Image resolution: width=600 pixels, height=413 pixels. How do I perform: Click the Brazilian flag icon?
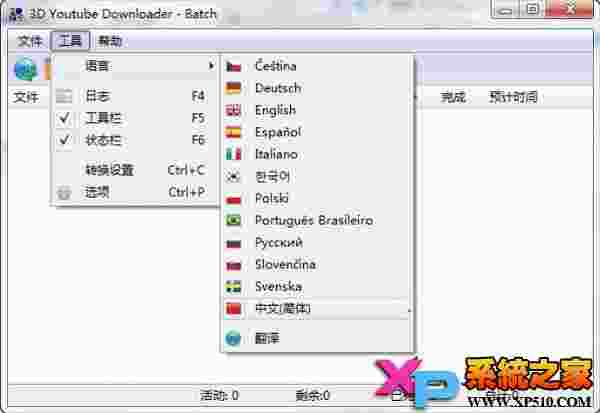[233, 221]
